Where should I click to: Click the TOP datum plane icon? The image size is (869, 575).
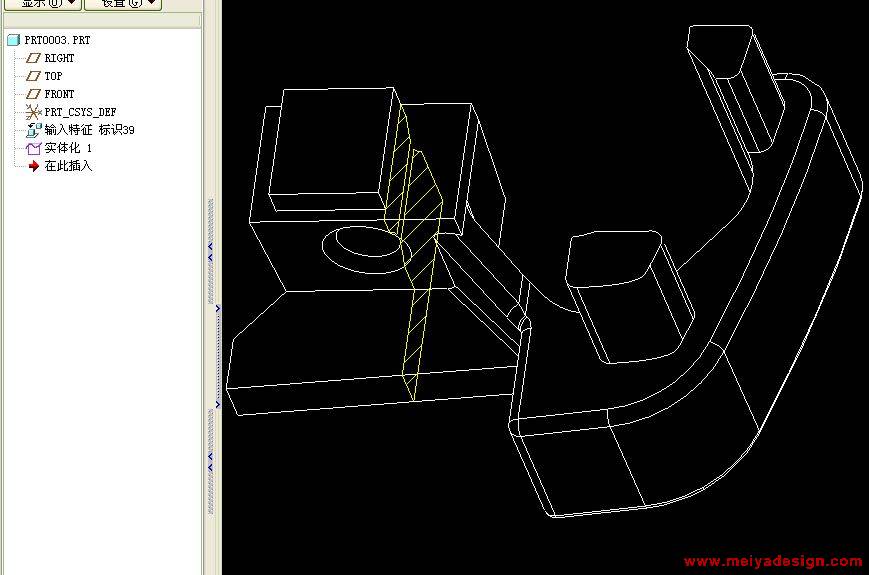tap(34, 76)
